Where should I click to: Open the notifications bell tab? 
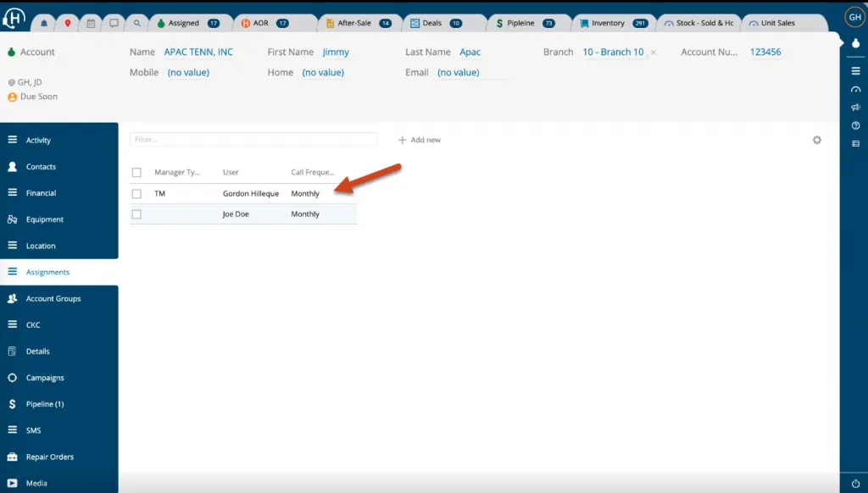[x=44, y=23]
